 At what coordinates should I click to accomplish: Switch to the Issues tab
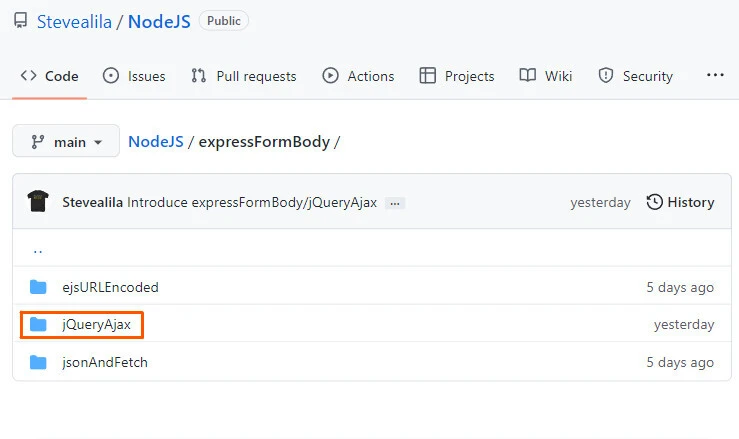(x=135, y=76)
